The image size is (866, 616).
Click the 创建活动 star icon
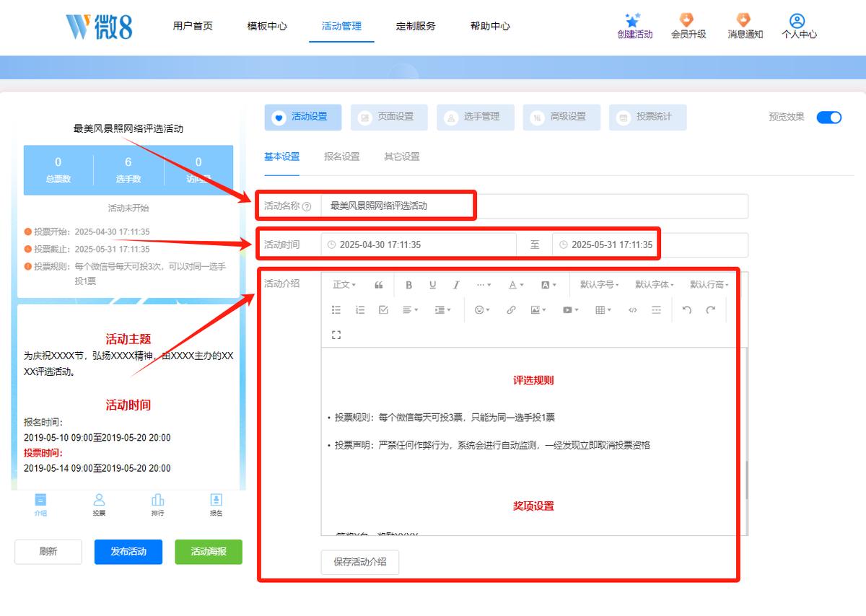point(633,19)
